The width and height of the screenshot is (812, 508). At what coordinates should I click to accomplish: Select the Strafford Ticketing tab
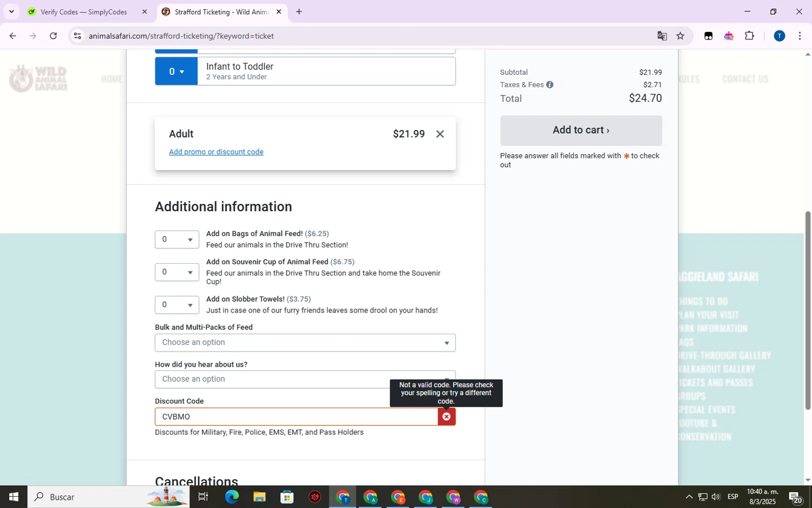(222, 11)
